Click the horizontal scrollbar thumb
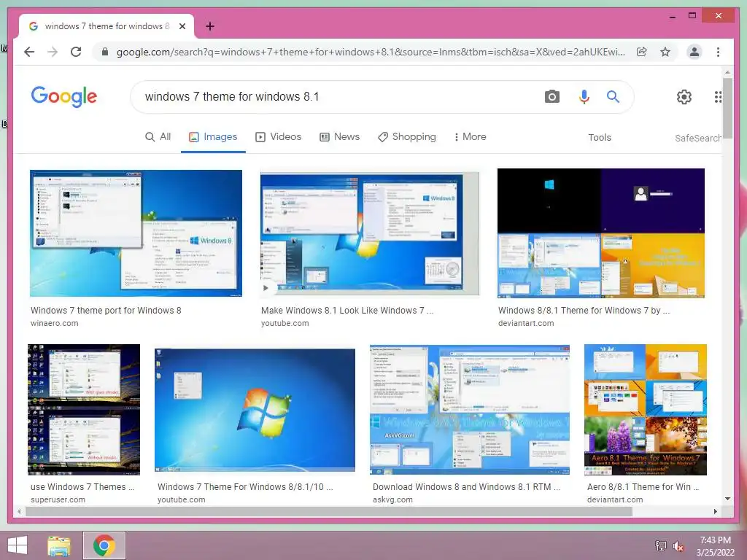This screenshot has height=560, width=747. click(x=329, y=511)
